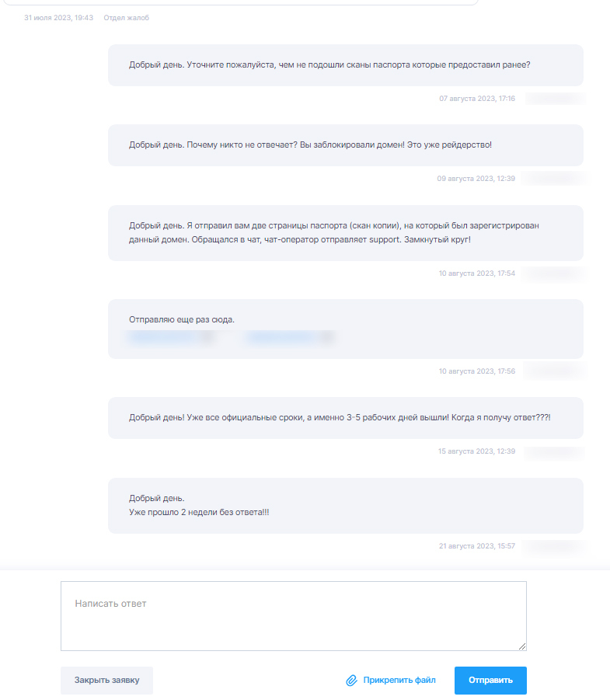Click the Отправить send button
This screenshot has width=610, height=700.
point(490,681)
